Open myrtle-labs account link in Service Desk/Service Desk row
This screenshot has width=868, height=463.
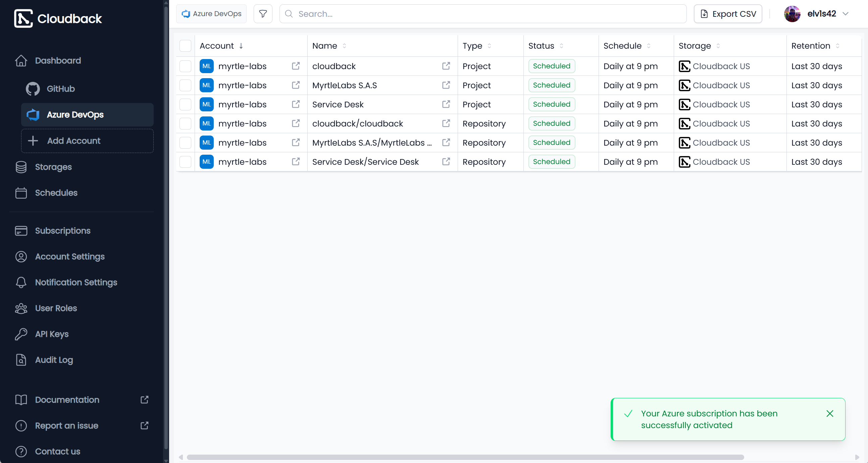296,162
